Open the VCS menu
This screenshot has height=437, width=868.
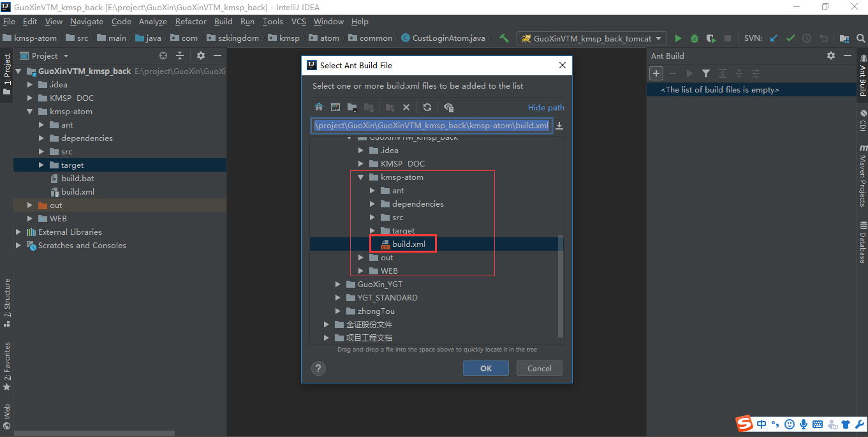point(298,21)
